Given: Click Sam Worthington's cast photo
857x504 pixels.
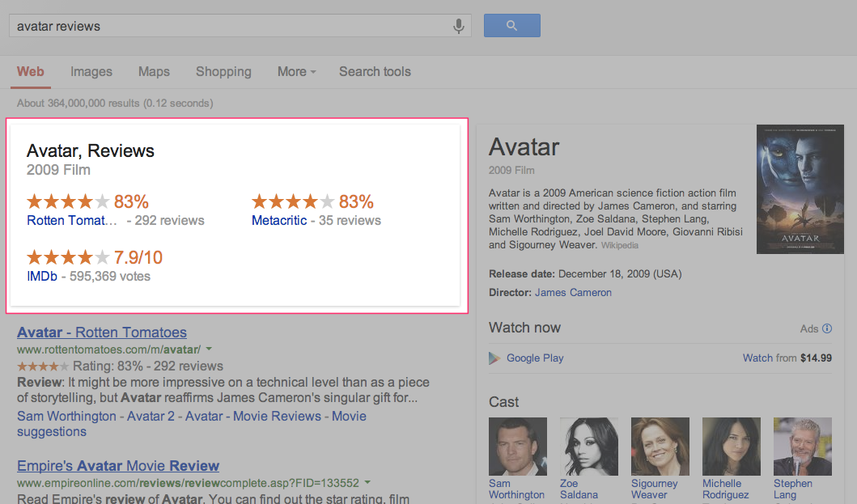Looking at the screenshot, I should coord(518,447).
